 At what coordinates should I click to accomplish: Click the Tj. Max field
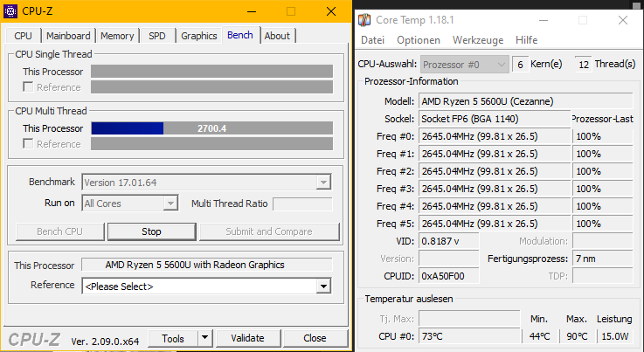coord(469,319)
